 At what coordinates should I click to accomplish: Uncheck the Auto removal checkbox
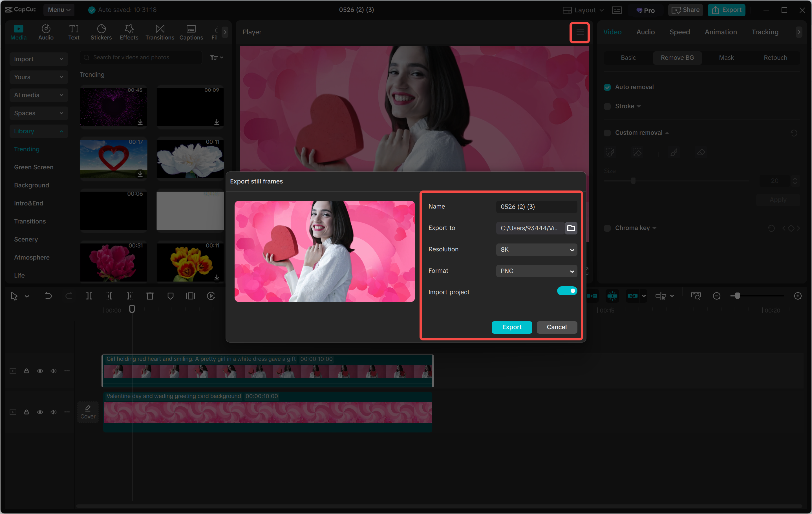click(607, 87)
